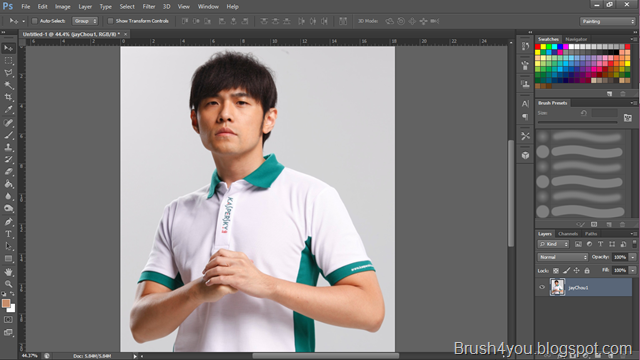
Task: Open the Swatches panel flyout menu
Action: pos(633,39)
